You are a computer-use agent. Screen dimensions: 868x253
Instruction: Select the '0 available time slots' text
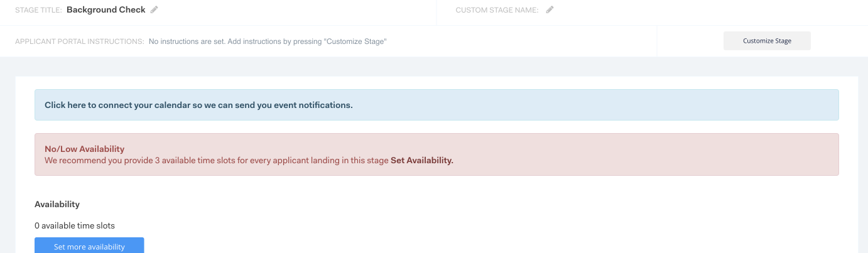[75, 225]
